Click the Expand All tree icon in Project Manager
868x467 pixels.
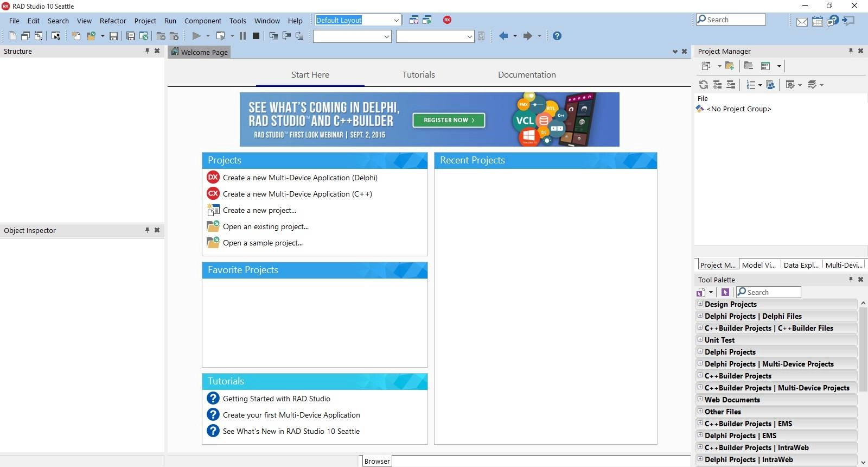coord(717,85)
